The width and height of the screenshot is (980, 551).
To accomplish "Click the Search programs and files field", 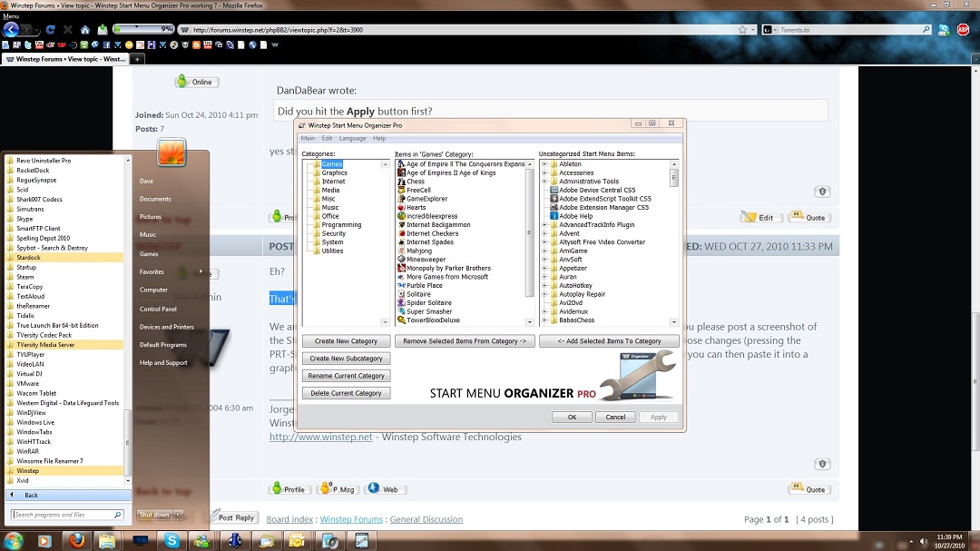I will [x=64, y=515].
